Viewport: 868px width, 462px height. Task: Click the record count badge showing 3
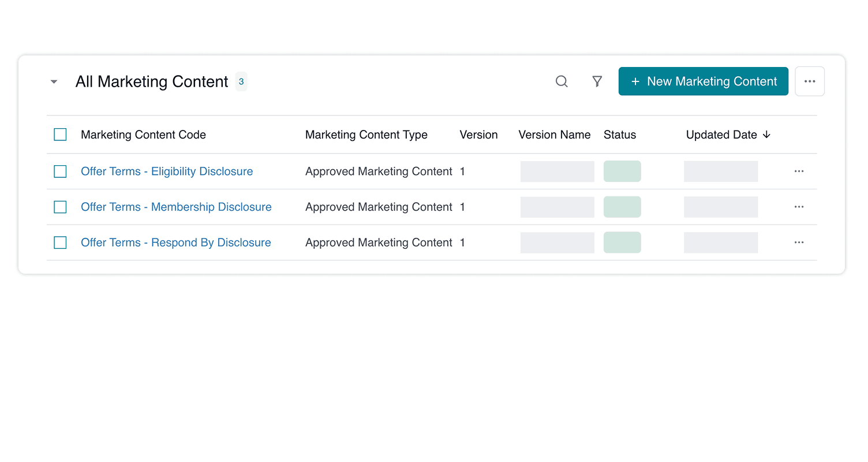[241, 81]
